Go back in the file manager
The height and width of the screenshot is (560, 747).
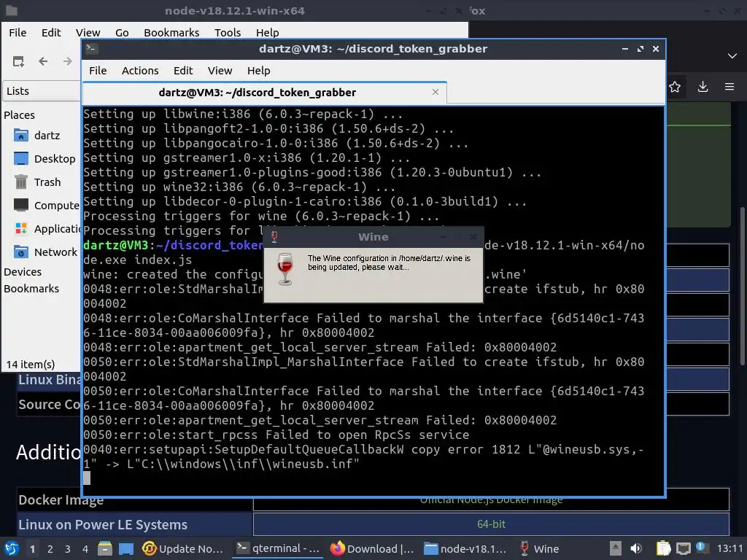tap(43, 61)
